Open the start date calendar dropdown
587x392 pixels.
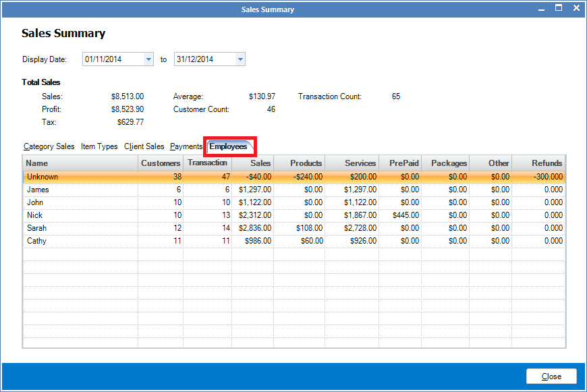click(148, 59)
